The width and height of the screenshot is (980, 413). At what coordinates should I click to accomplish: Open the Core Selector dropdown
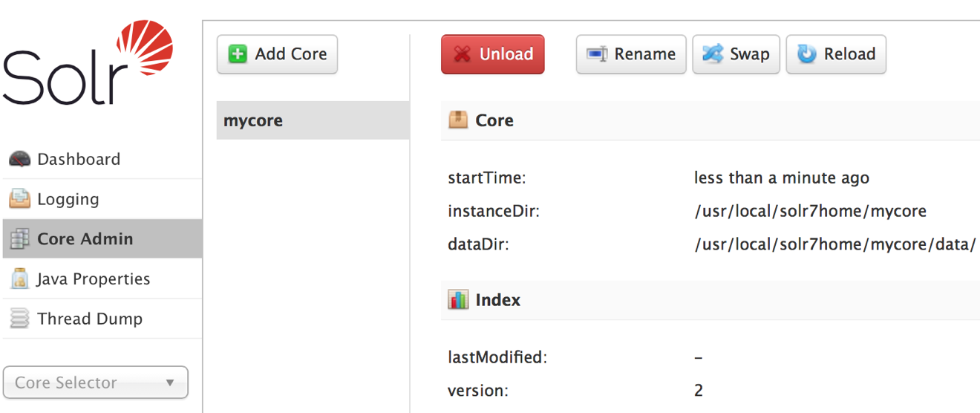pyautogui.click(x=96, y=383)
